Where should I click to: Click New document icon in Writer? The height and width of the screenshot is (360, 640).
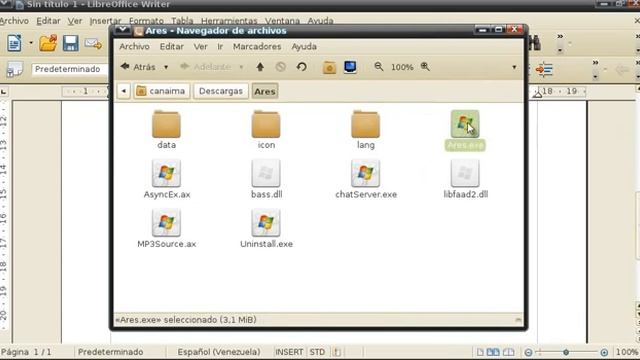tap(14, 43)
